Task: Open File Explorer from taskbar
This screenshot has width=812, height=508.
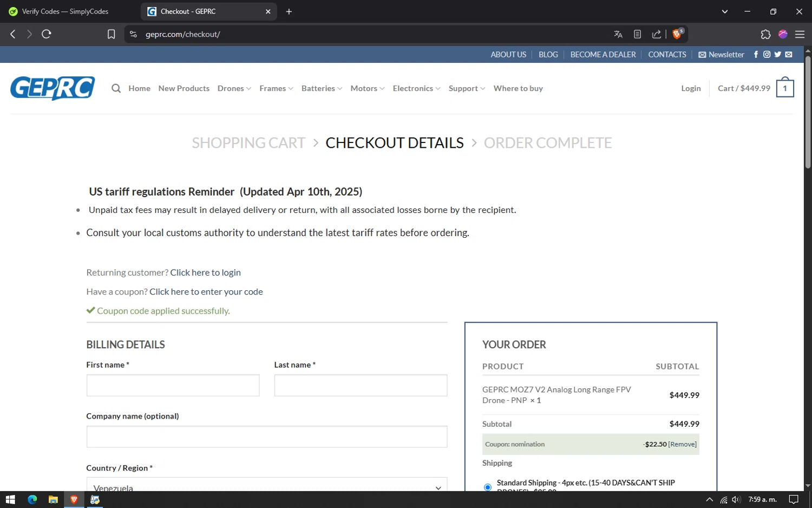Action: 53,499
